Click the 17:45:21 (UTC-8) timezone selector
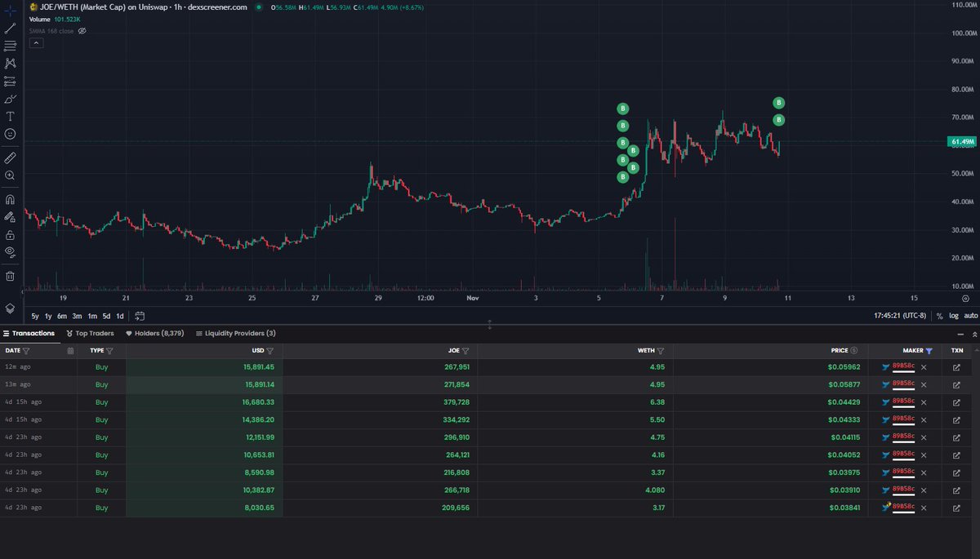 [x=900, y=316]
